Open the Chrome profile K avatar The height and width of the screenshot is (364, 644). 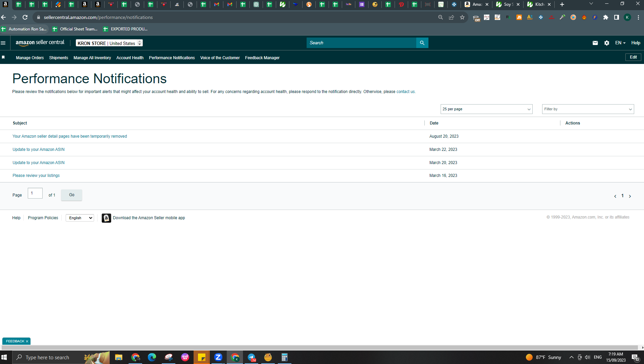pyautogui.click(x=627, y=17)
